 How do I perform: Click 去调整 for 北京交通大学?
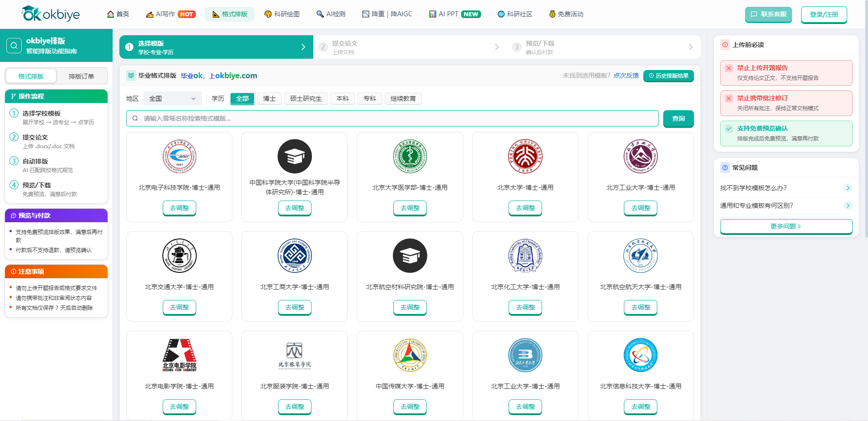(x=179, y=308)
